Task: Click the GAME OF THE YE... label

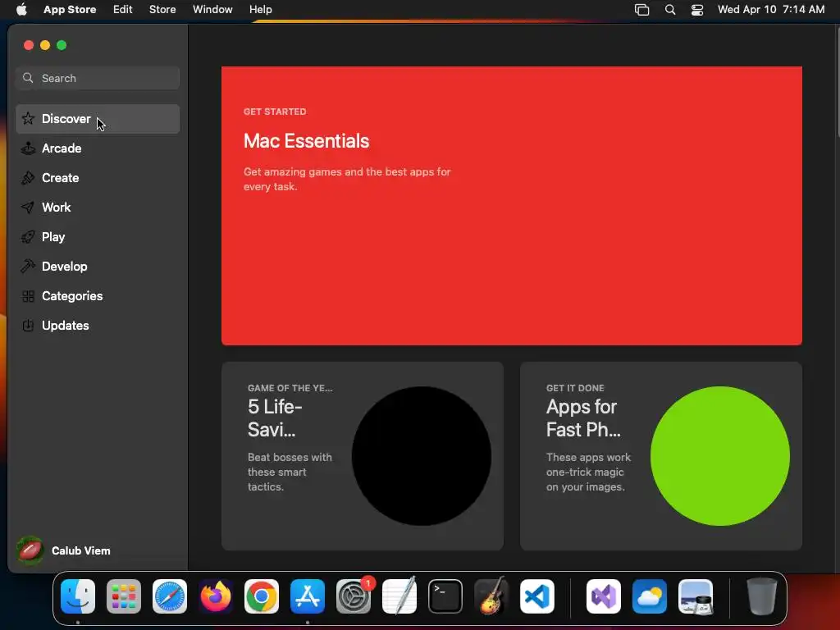Action: (x=290, y=388)
